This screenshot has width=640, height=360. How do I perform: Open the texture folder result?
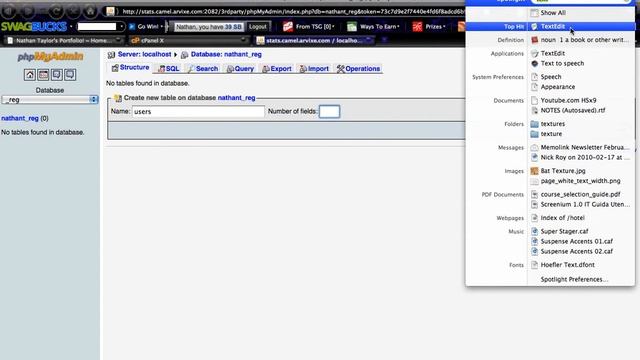tap(551, 134)
